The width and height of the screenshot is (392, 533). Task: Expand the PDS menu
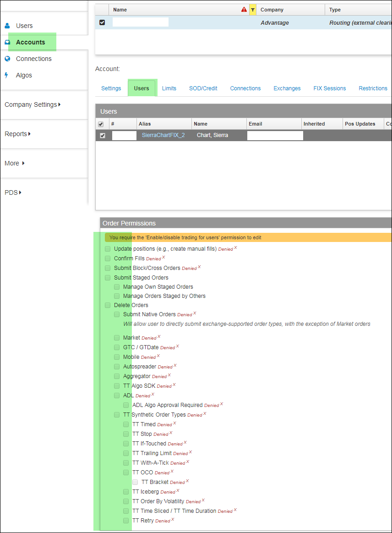(13, 192)
